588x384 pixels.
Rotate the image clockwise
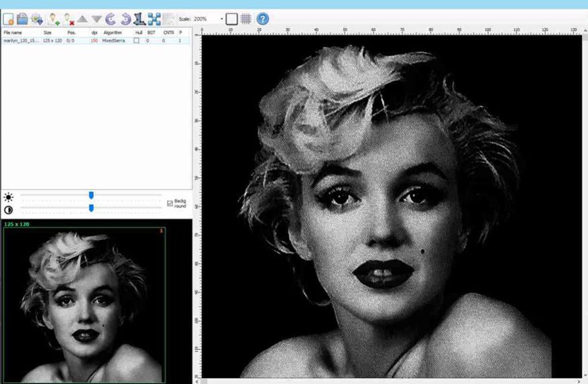(125, 19)
